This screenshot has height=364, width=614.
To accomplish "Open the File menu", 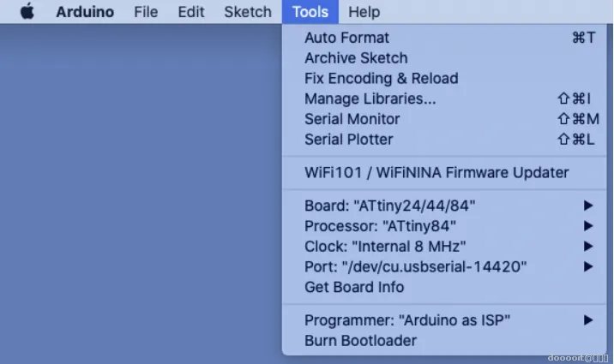I will coord(146,12).
